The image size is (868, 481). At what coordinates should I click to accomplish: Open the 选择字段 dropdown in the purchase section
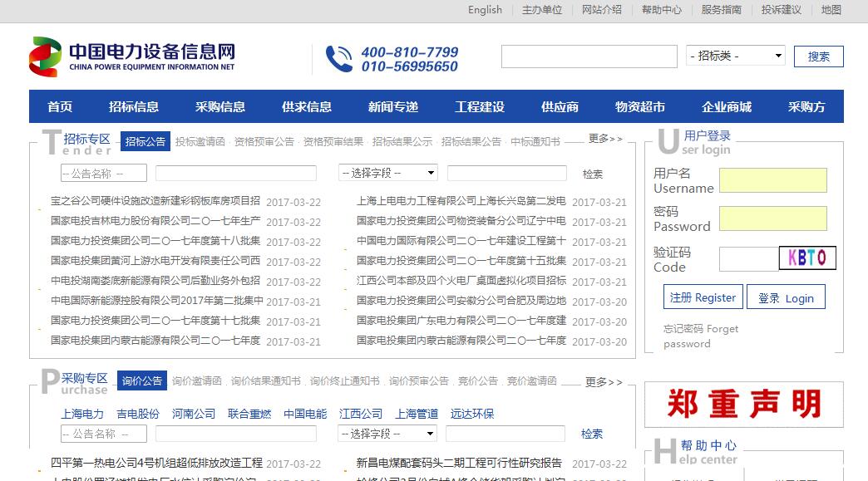[387, 434]
